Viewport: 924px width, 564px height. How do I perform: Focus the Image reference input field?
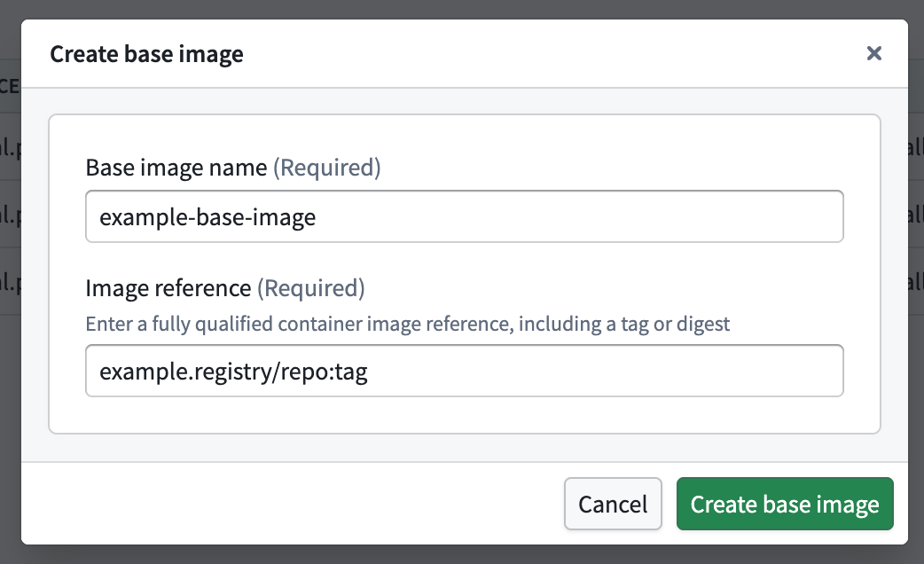pos(465,371)
